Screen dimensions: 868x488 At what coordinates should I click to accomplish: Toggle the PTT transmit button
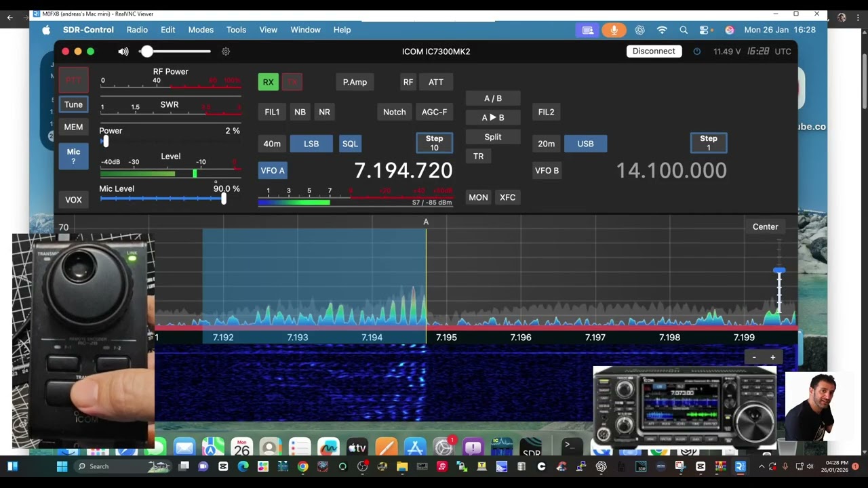73,80
